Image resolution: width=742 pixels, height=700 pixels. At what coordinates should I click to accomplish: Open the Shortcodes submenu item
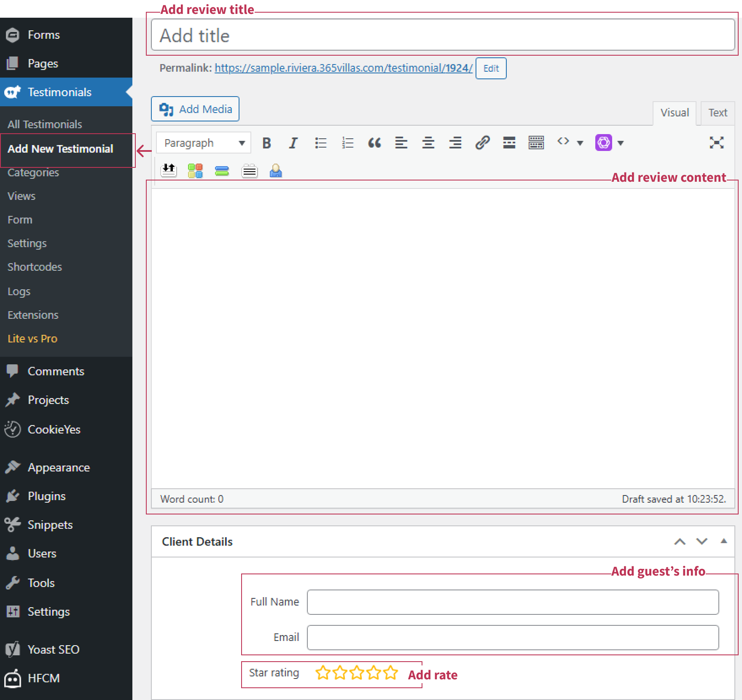[x=35, y=267]
